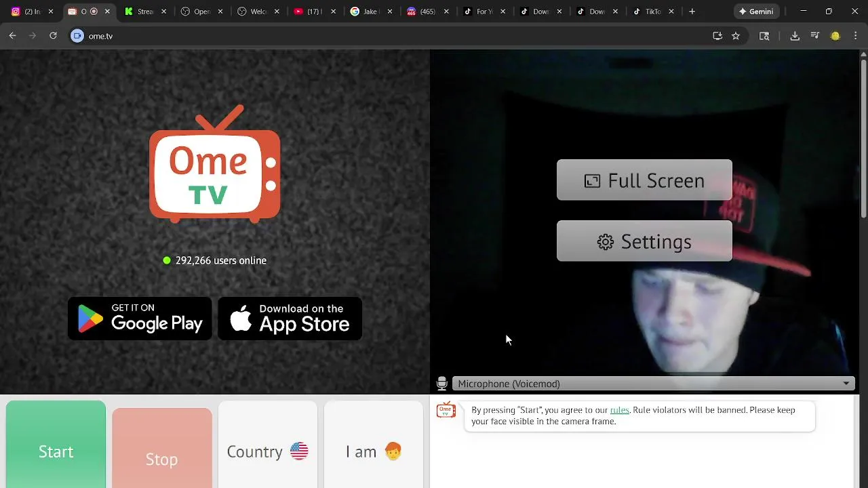Image resolution: width=868 pixels, height=488 pixels.
Task: Open the 'I am' gender selector
Action: point(374,445)
